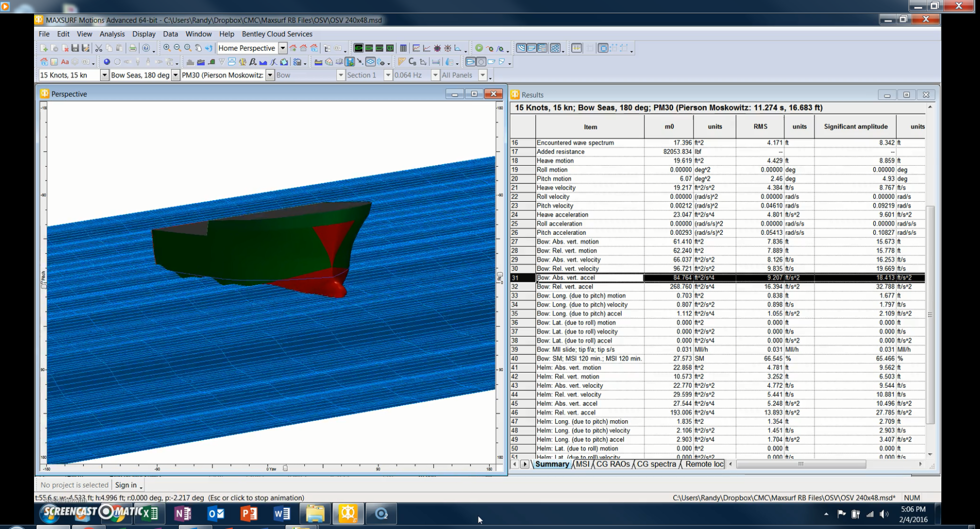Screen dimensions: 980x529
Task: Click the Cut scissors icon
Action: pyautogui.click(x=99, y=48)
